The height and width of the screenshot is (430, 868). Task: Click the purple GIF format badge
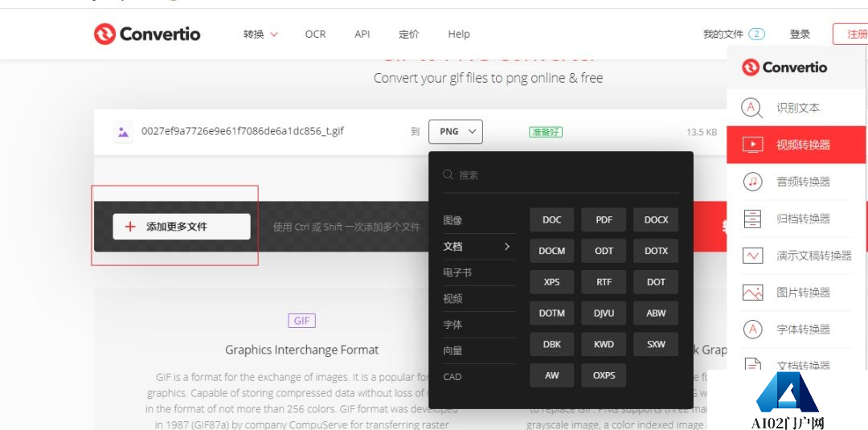pyautogui.click(x=301, y=321)
